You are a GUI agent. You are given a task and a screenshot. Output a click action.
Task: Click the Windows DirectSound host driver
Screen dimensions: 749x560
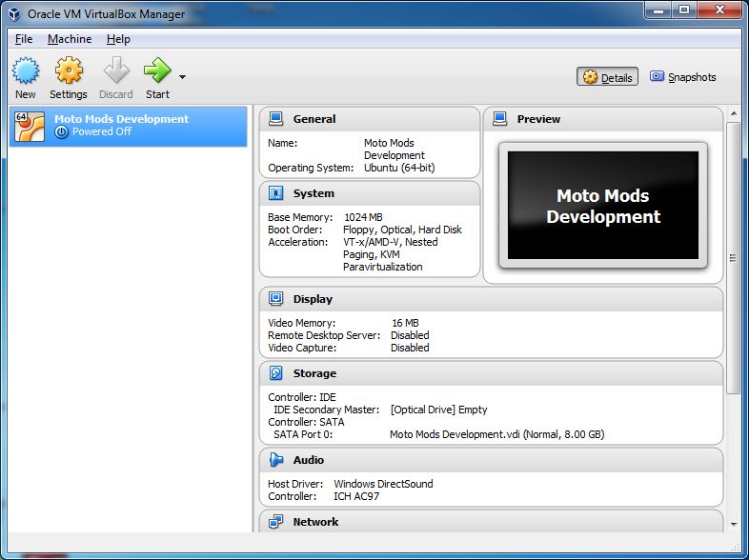(384, 484)
